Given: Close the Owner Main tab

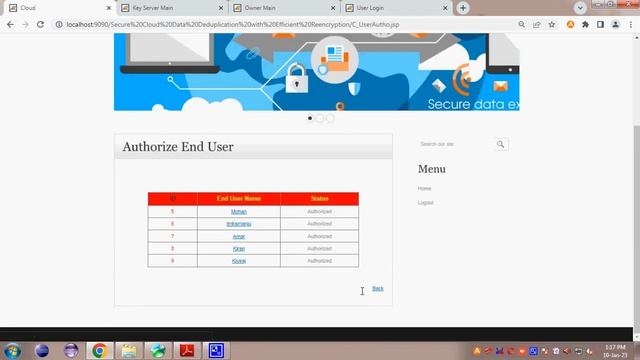Looking at the screenshot, I should [x=333, y=8].
